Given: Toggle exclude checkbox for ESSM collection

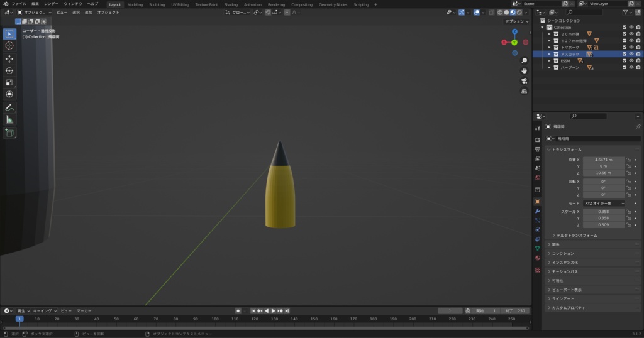Looking at the screenshot, I should coord(625,61).
